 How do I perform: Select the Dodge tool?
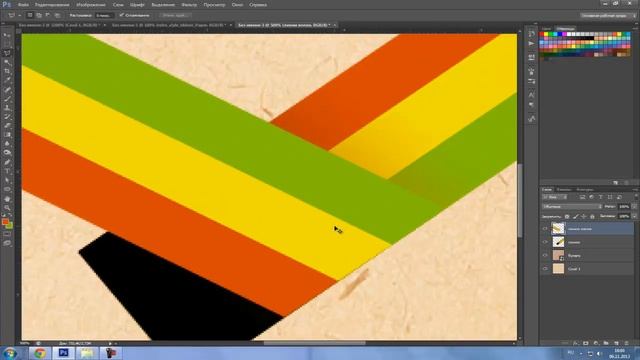(7, 153)
